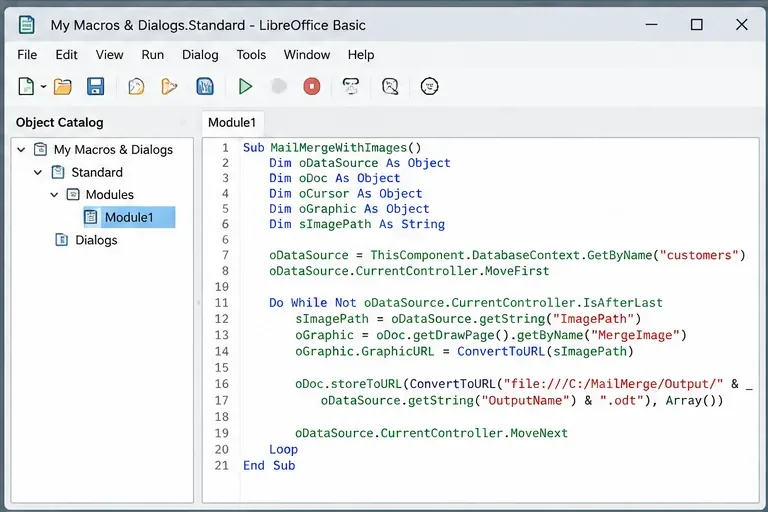This screenshot has width=768, height=512.
Task: Run the macro with green play icon
Action: [245, 87]
